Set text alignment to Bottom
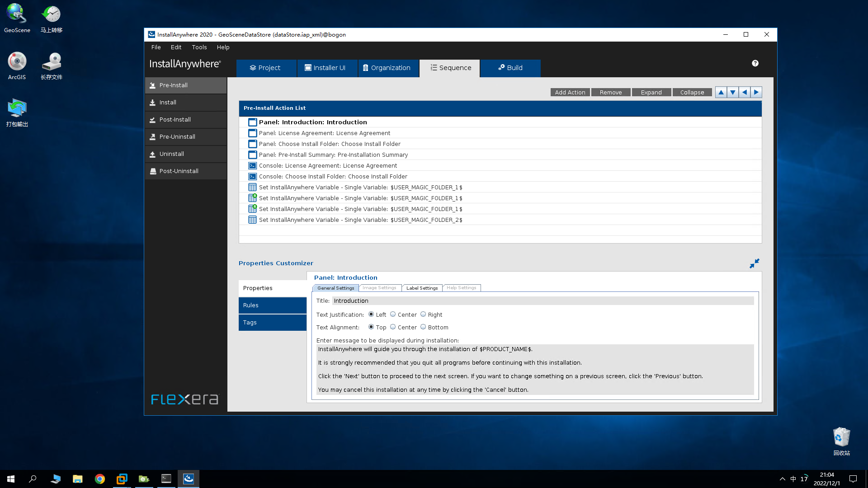The height and width of the screenshot is (488, 868). click(x=423, y=327)
